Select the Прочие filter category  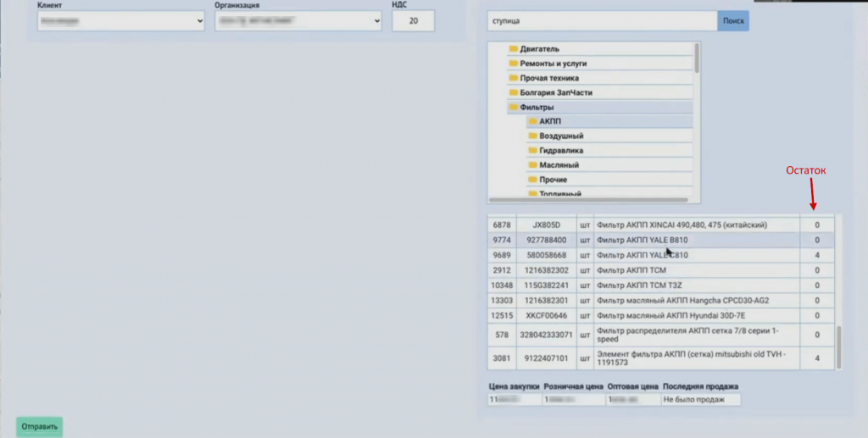tap(553, 180)
